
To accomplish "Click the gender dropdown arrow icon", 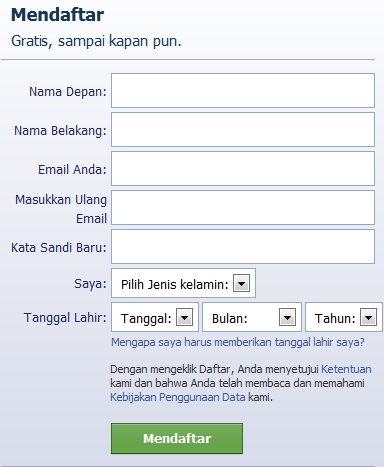I will [241, 284].
